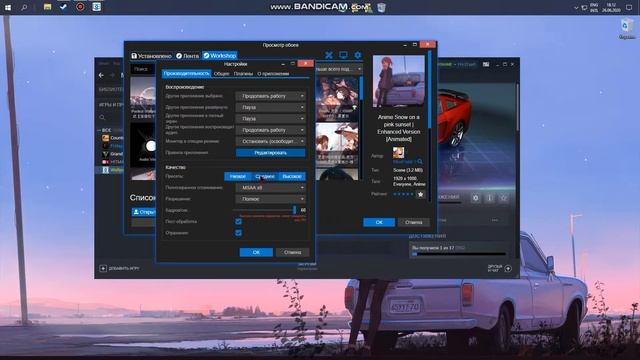Select first anime workshop thumbnail
This screenshot has height=360, width=640.
point(337,98)
